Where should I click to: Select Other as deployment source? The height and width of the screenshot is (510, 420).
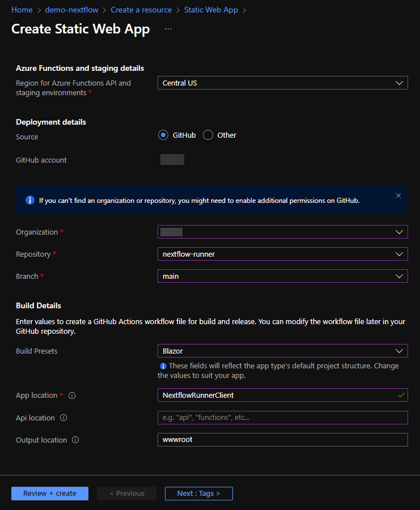tap(208, 135)
